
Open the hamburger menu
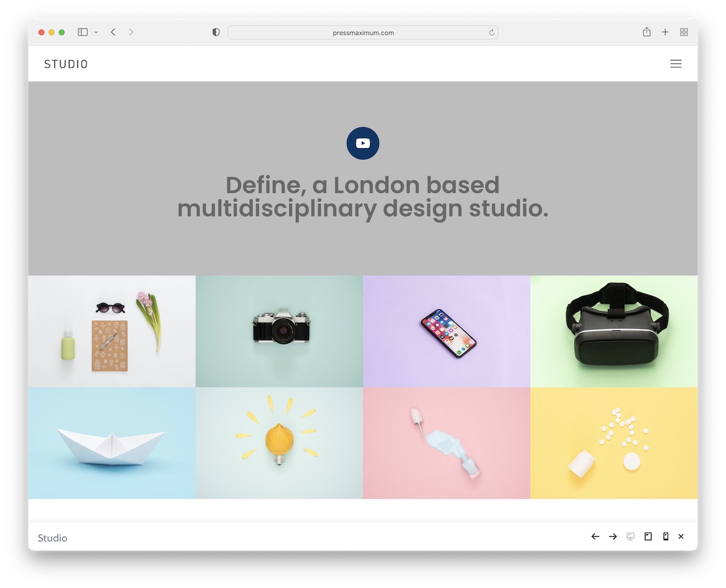point(676,64)
